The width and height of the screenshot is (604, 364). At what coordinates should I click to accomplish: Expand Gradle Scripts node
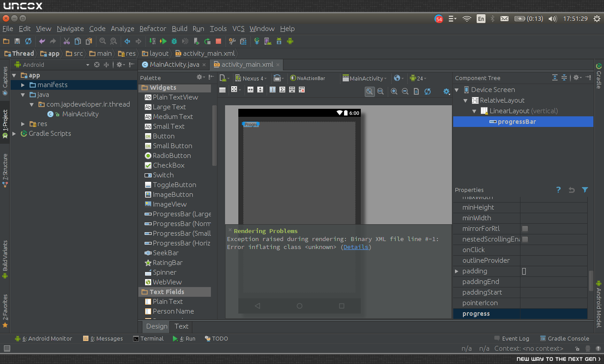(14, 134)
